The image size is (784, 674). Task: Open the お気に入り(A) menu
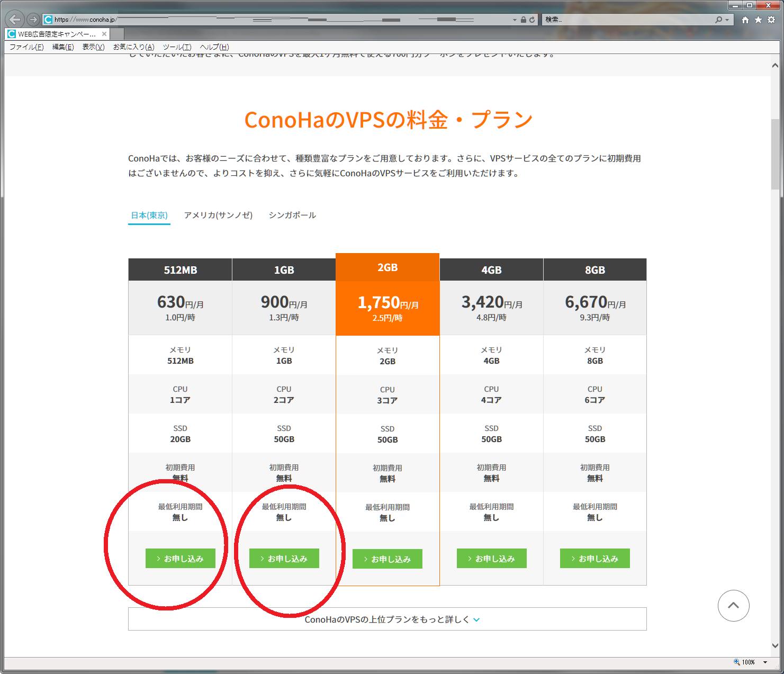(134, 47)
